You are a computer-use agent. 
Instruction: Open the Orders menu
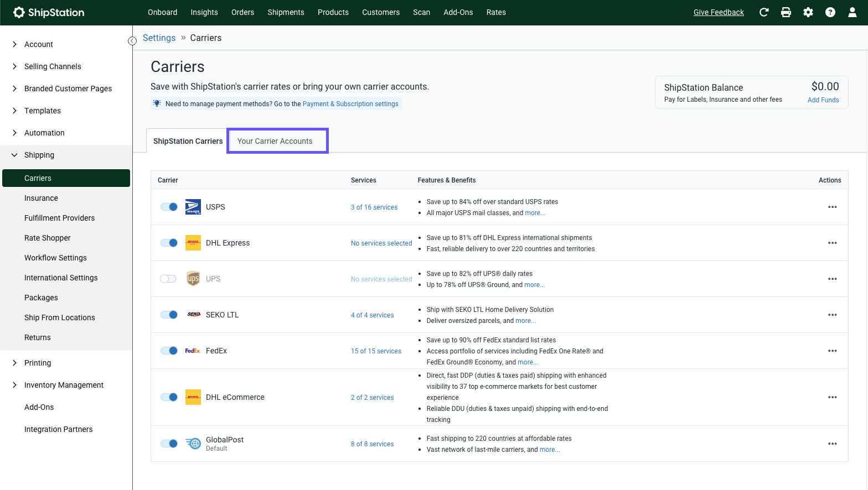[x=242, y=12]
